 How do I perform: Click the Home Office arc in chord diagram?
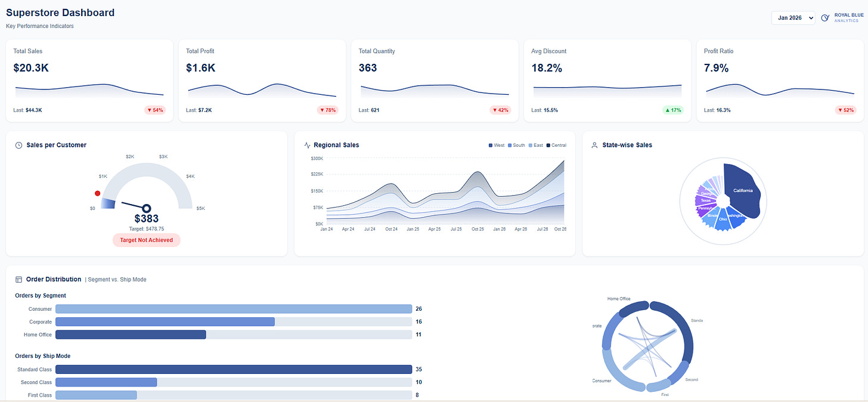pos(633,307)
